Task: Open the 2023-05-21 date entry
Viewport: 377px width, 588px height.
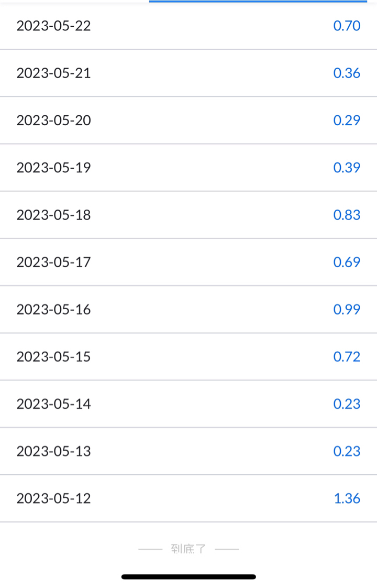Action: pos(53,73)
